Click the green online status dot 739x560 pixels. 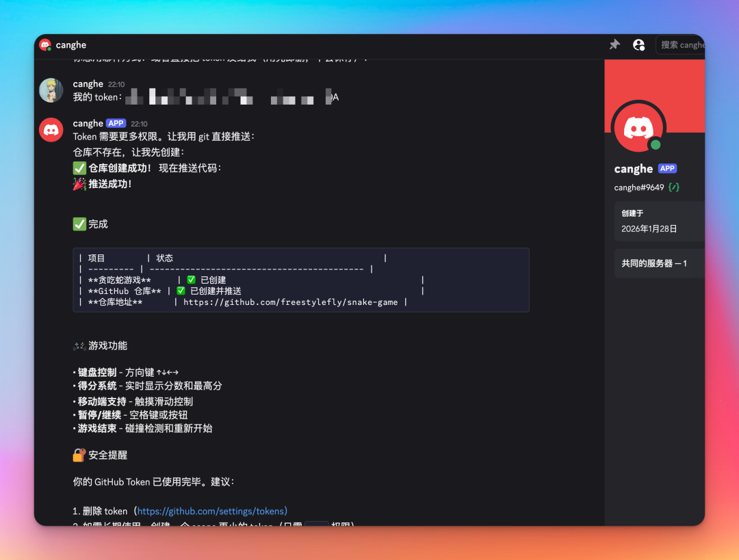pos(656,145)
